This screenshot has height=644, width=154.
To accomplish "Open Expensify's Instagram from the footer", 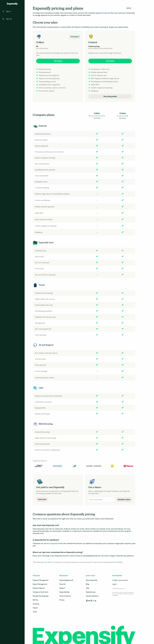I will [x=91, y=601].
